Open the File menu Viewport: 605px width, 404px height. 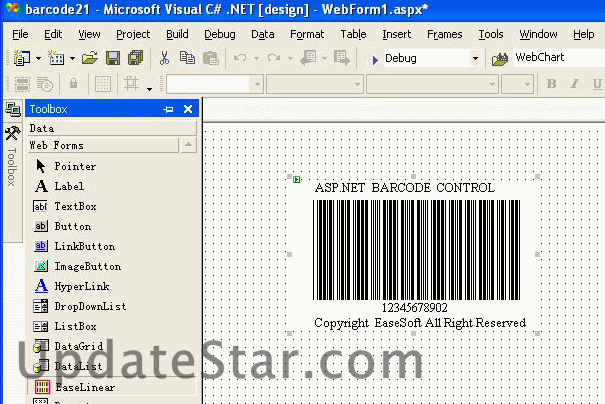20,34
